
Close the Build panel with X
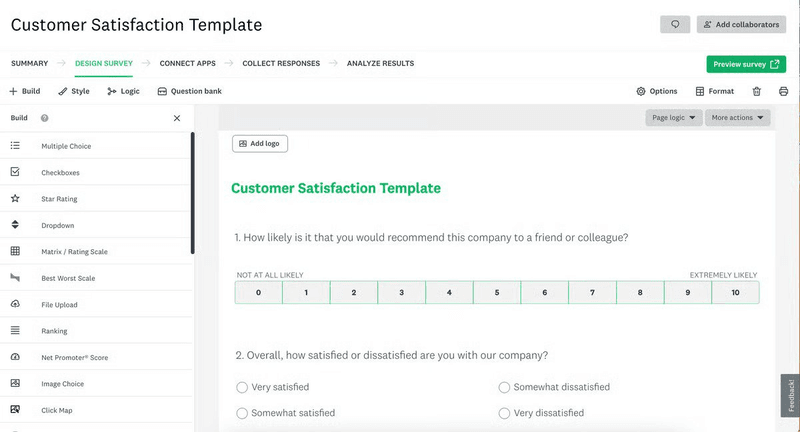[177, 118]
